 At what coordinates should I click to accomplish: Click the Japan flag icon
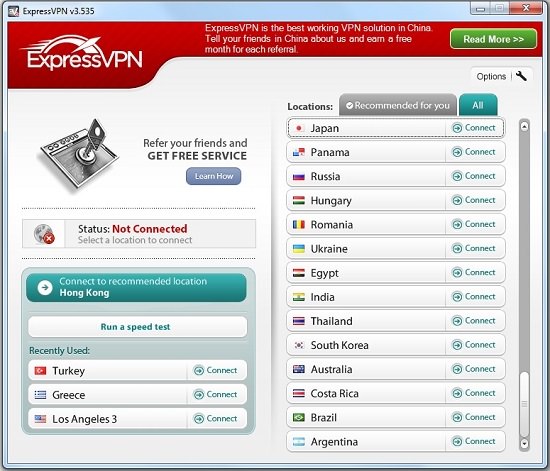point(299,128)
